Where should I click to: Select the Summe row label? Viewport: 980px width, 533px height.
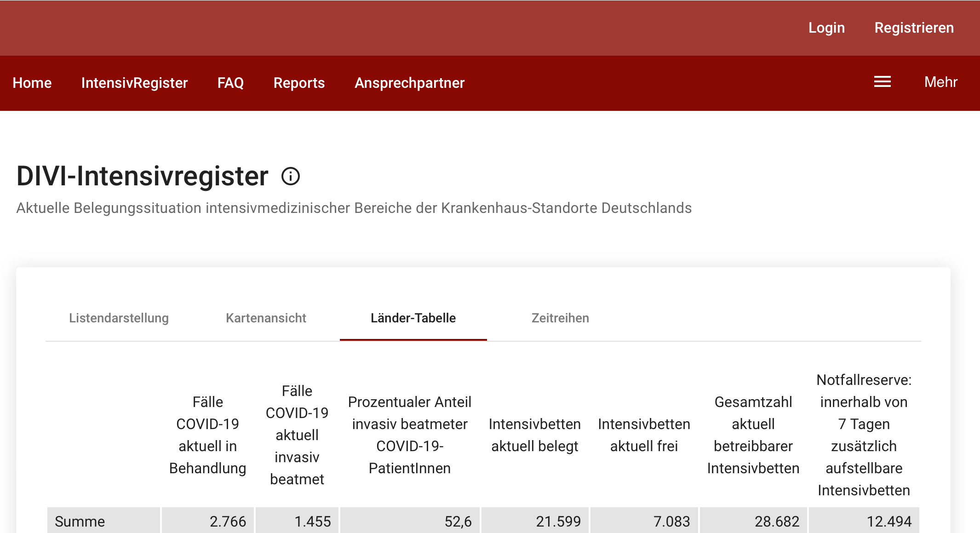80,522
